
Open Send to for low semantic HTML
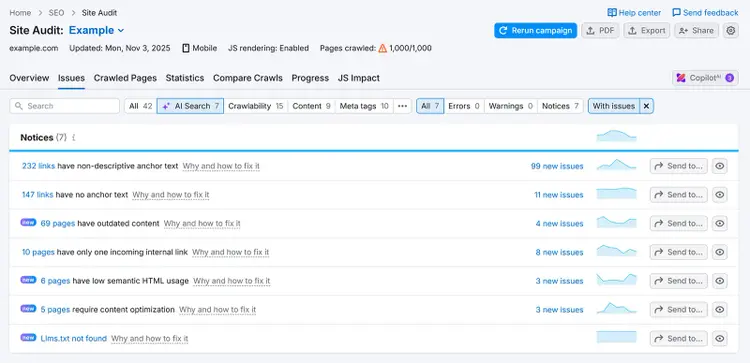click(x=678, y=281)
